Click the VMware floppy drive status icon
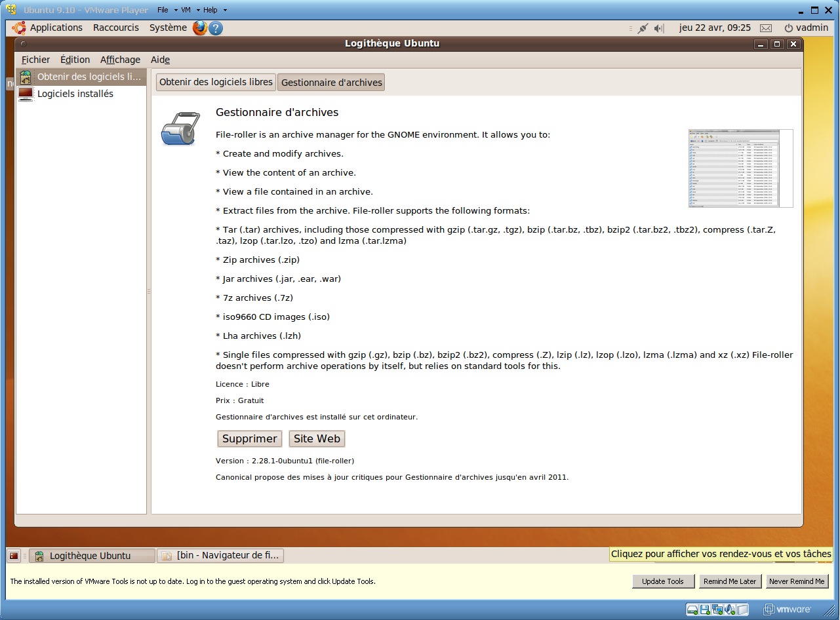 705,610
